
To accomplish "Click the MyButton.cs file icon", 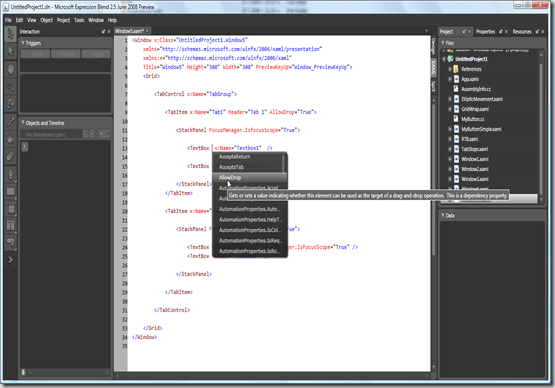I will pyautogui.click(x=456, y=119).
